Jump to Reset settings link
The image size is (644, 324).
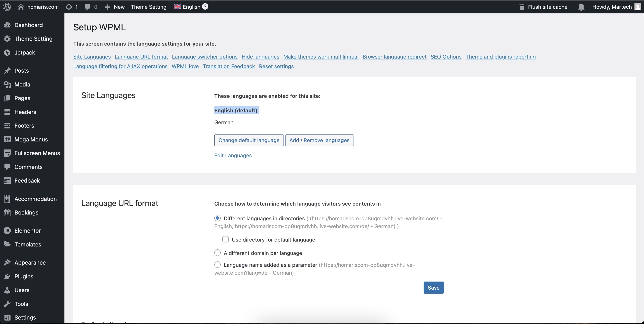tap(276, 66)
